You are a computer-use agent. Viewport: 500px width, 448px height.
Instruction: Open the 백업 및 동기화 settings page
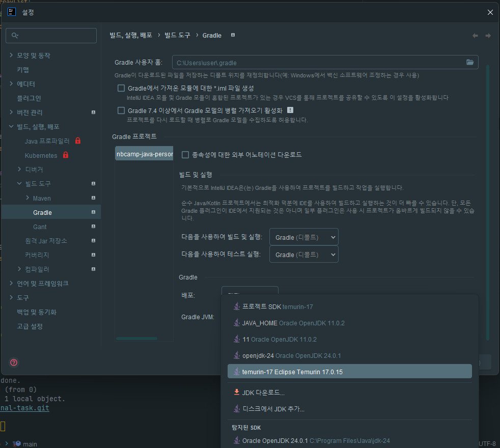coord(37,312)
